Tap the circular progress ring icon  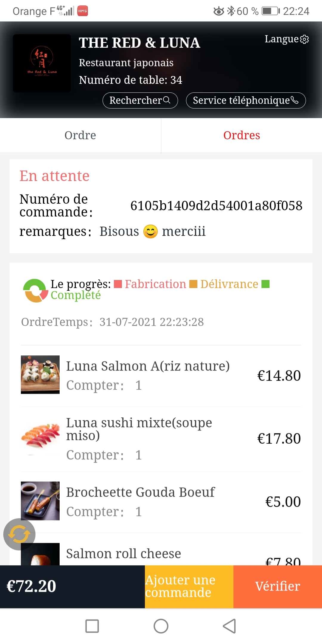35,290
